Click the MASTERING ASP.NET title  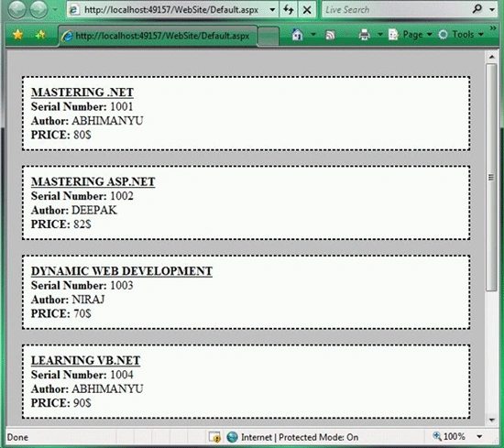point(93,181)
